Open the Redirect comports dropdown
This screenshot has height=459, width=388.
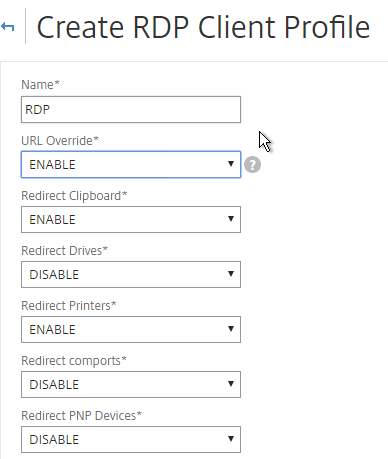click(131, 384)
